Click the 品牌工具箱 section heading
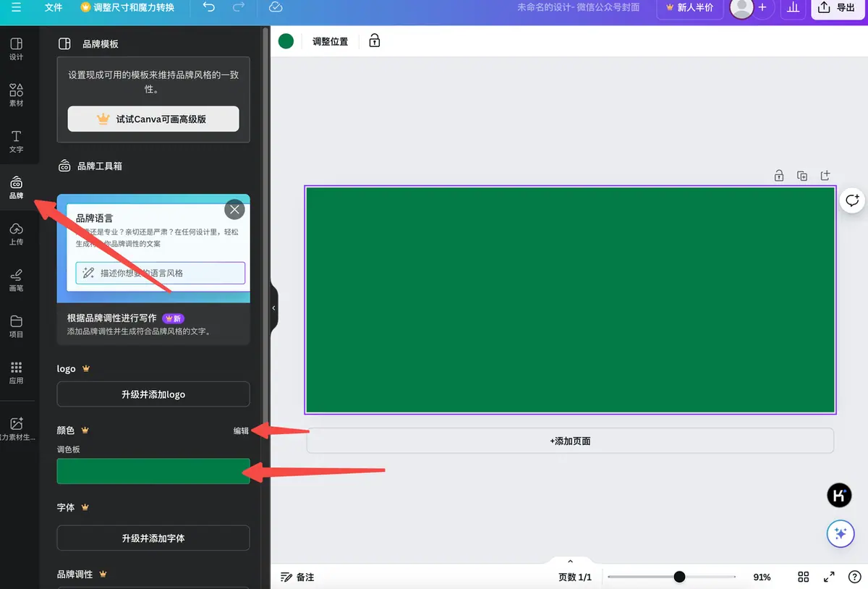The image size is (868, 589). point(100,166)
